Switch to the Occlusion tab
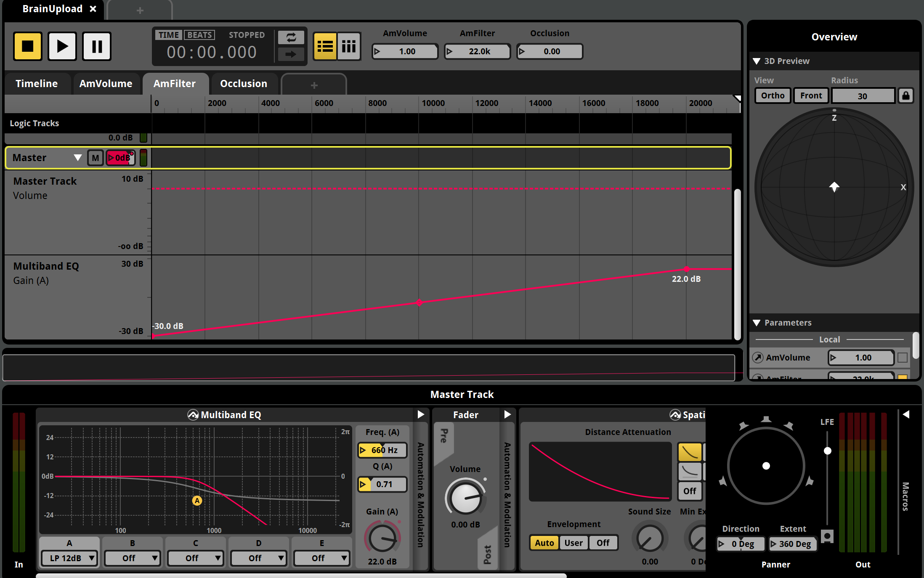 point(244,84)
